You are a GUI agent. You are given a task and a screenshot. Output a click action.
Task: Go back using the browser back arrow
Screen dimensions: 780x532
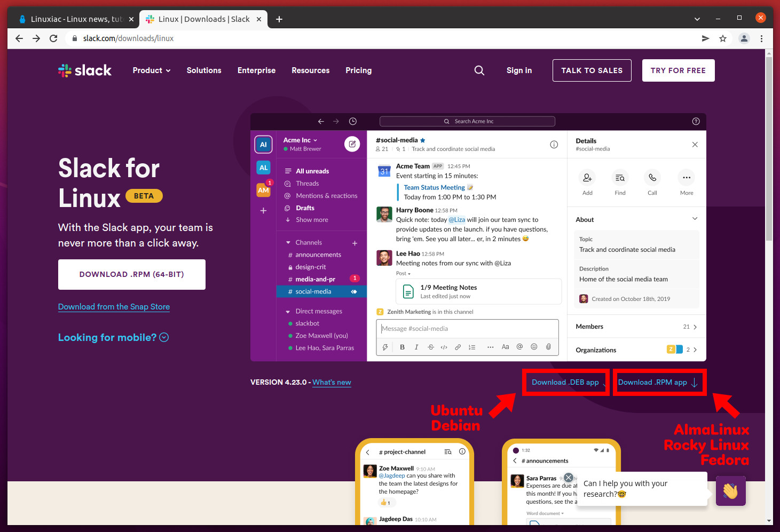19,38
